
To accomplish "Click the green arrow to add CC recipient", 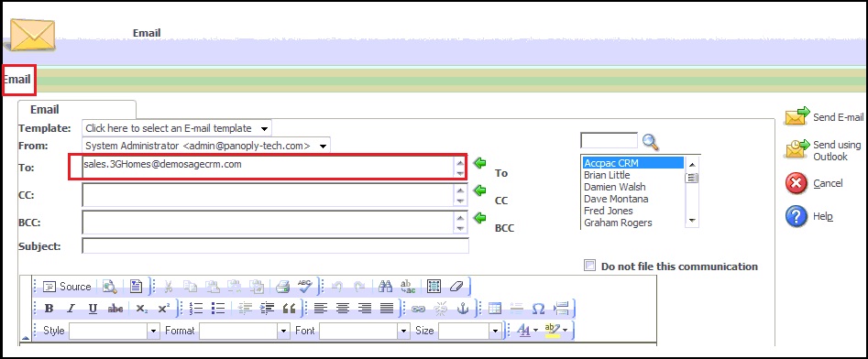I will click(480, 190).
